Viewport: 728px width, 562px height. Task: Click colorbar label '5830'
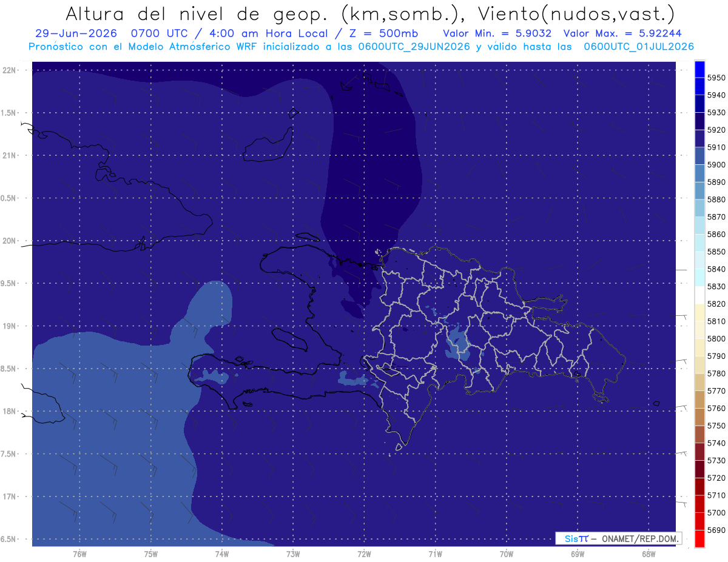(x=716, y=286)
